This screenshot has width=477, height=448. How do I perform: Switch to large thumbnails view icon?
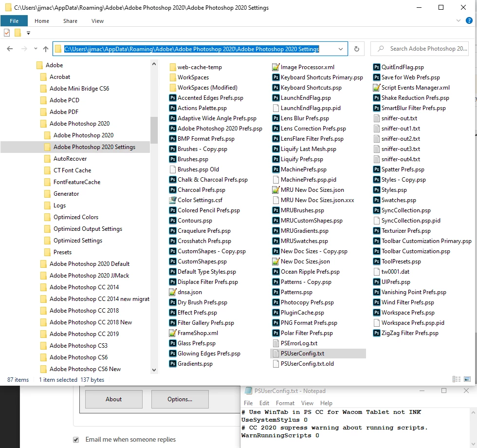point(467,379)
